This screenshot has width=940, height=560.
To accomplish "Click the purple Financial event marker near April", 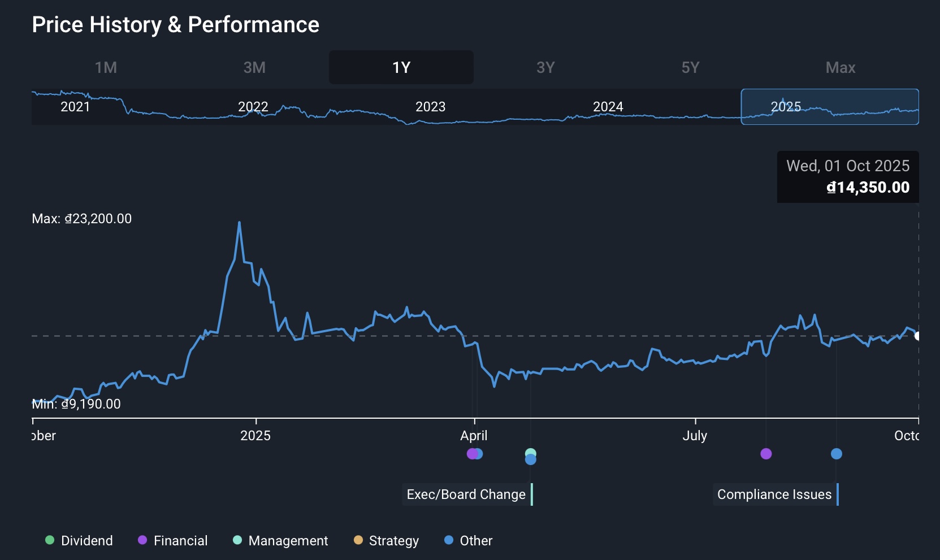I will pyautogui.click(x=471, y=454).
